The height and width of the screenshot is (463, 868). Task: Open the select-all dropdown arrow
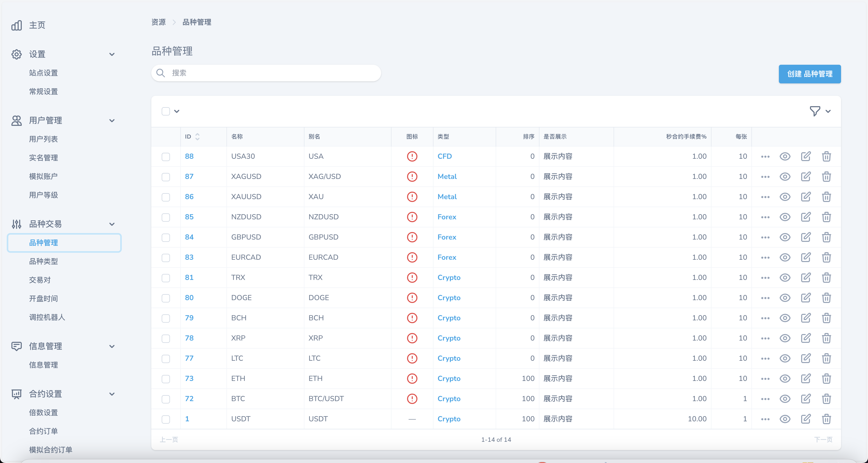(176, 111)
